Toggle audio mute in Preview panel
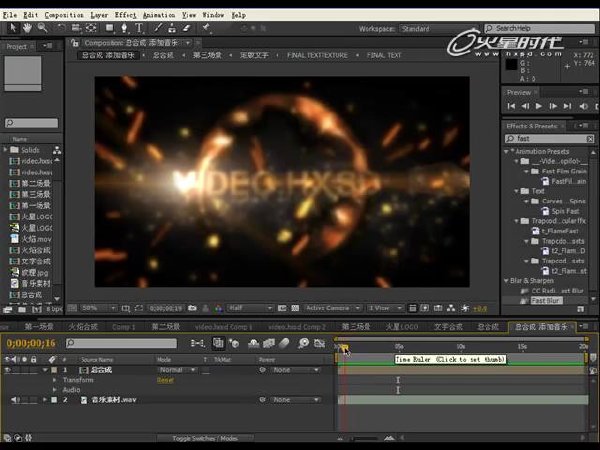600x450 pixels. [584, 106]
